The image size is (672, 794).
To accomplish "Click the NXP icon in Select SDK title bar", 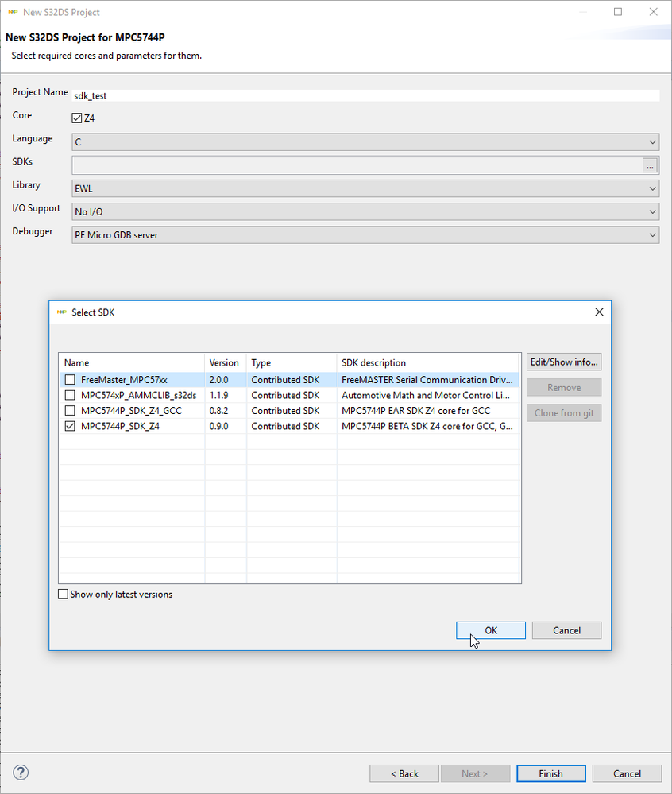I will (x=62, y=312).
